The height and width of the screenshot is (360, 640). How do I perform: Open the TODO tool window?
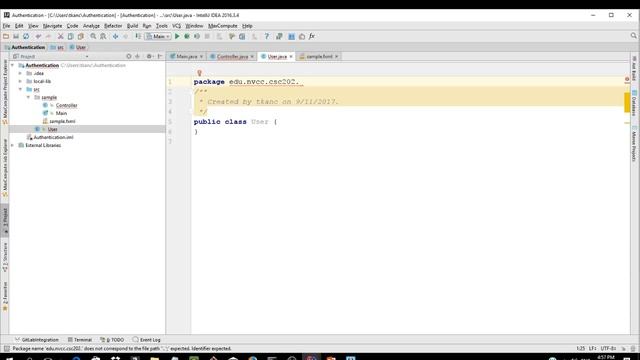[112, 340]
